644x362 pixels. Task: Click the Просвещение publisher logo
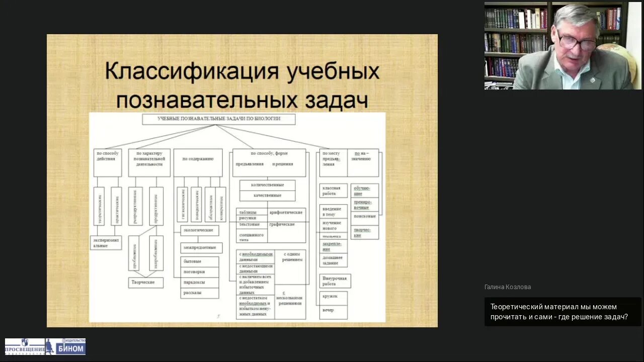[25, 347]
